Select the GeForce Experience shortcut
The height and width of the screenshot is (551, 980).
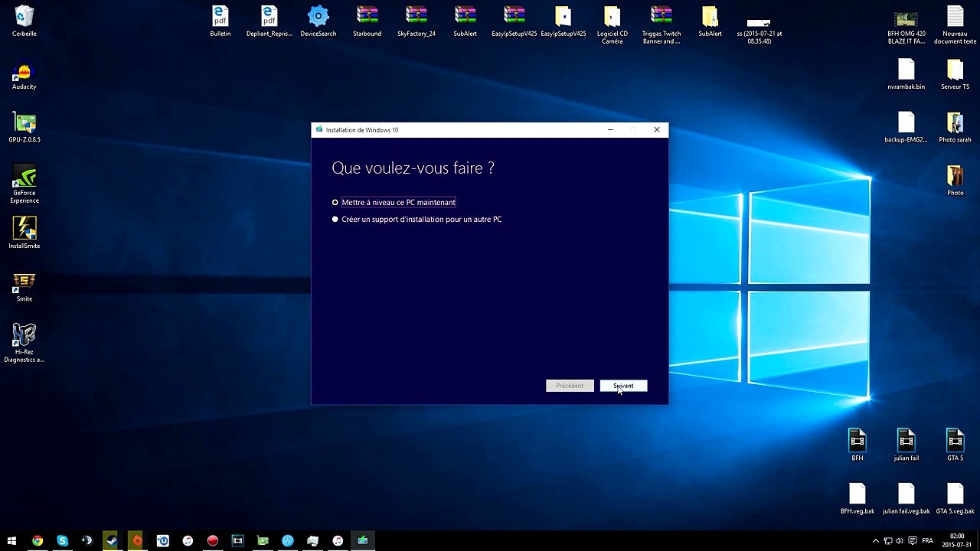coord(24,185)
